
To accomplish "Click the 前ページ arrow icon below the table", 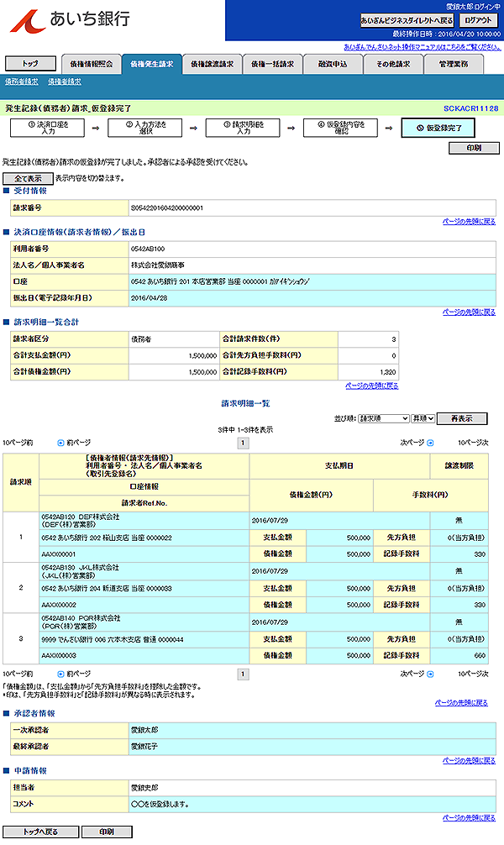I will pos(61,674).
